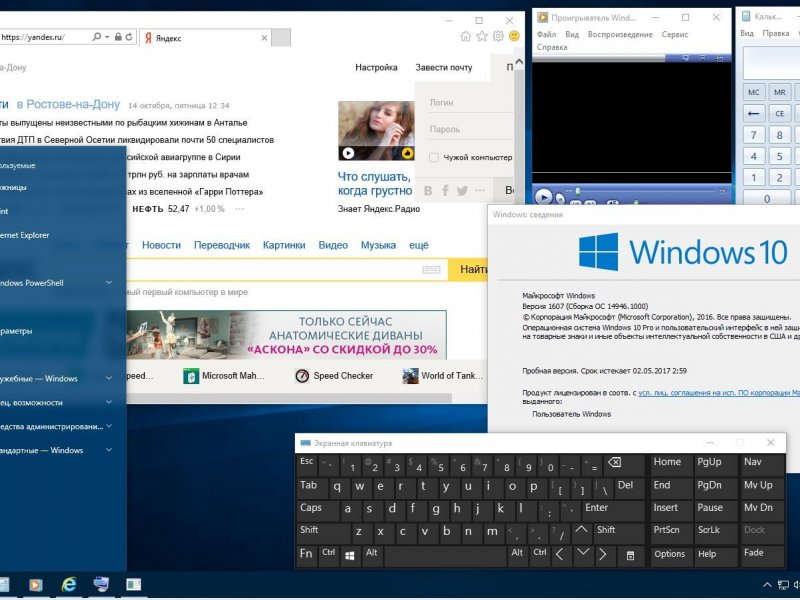Tick the "Чужой компьютер" checkbox
This screenshot has width=800, height=600.
coord(434,158)
